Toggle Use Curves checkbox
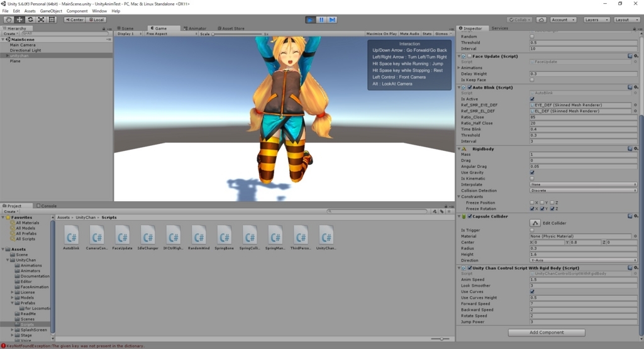Screen dimensions: 644x349 tap(532, 292)
